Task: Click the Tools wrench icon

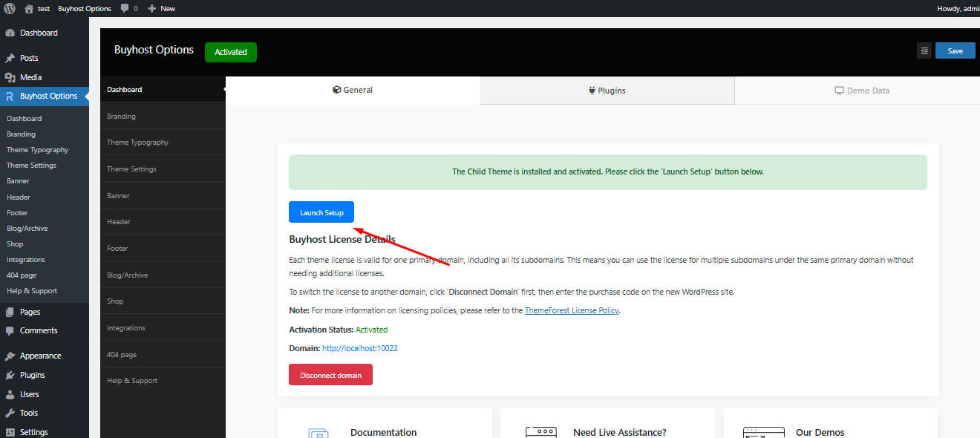Action: 10,413
